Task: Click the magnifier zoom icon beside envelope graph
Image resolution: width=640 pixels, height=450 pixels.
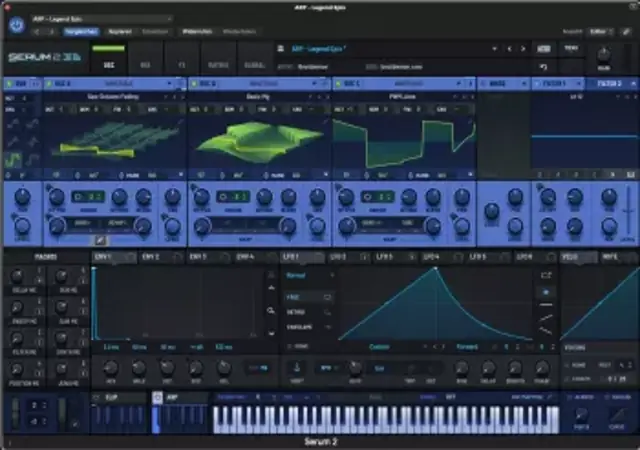Action: tap(271, 311)
